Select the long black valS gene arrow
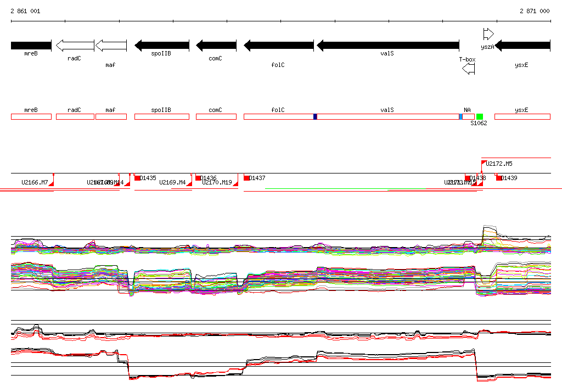This screenshot has width=562, height=392. click(388, 46)
